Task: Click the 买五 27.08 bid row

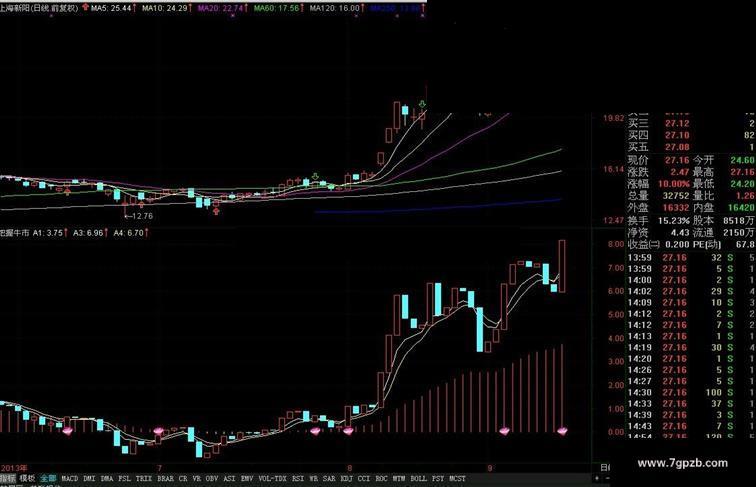Action: pos(691,147)
